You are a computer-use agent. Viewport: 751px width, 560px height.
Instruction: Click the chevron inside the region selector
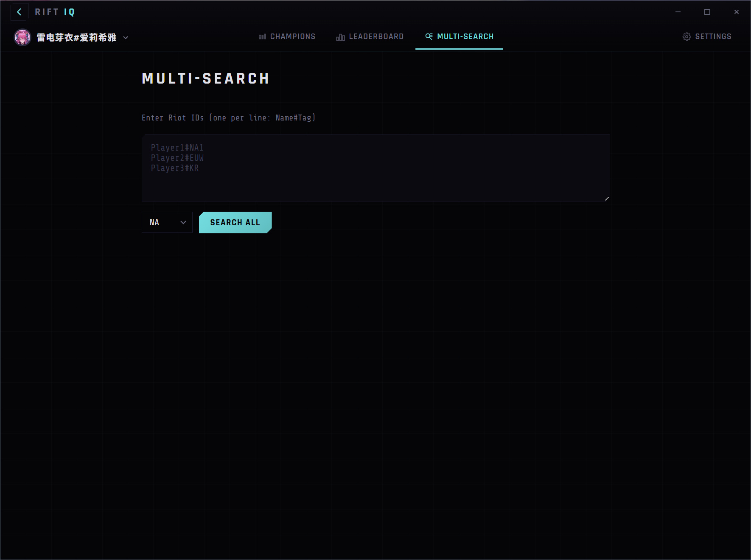[183, 222]
